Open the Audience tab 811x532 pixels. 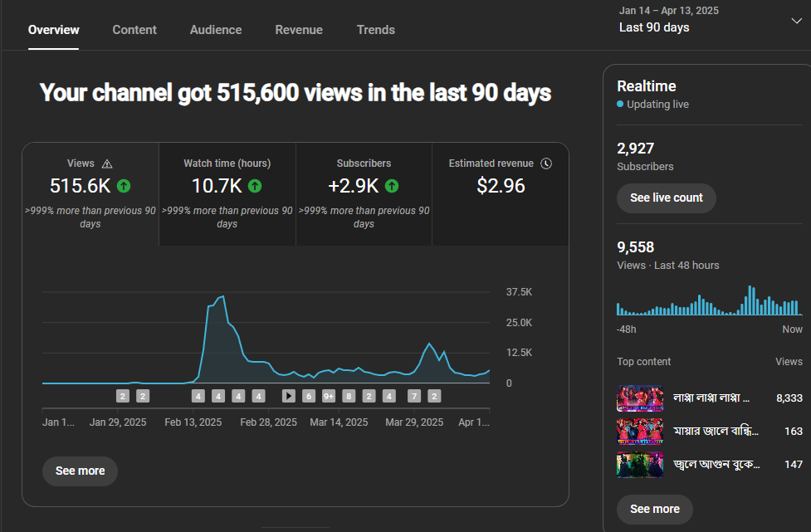coord(216,30)
